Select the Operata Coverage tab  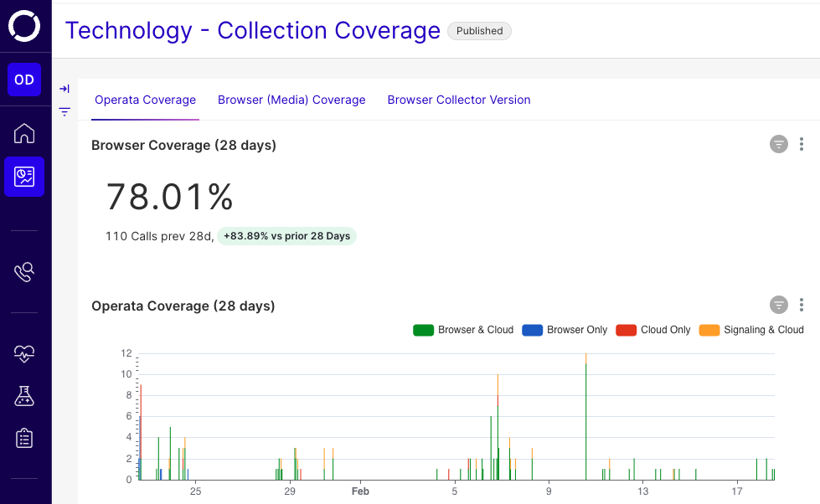pyautogui.click(x=146, y=100)
